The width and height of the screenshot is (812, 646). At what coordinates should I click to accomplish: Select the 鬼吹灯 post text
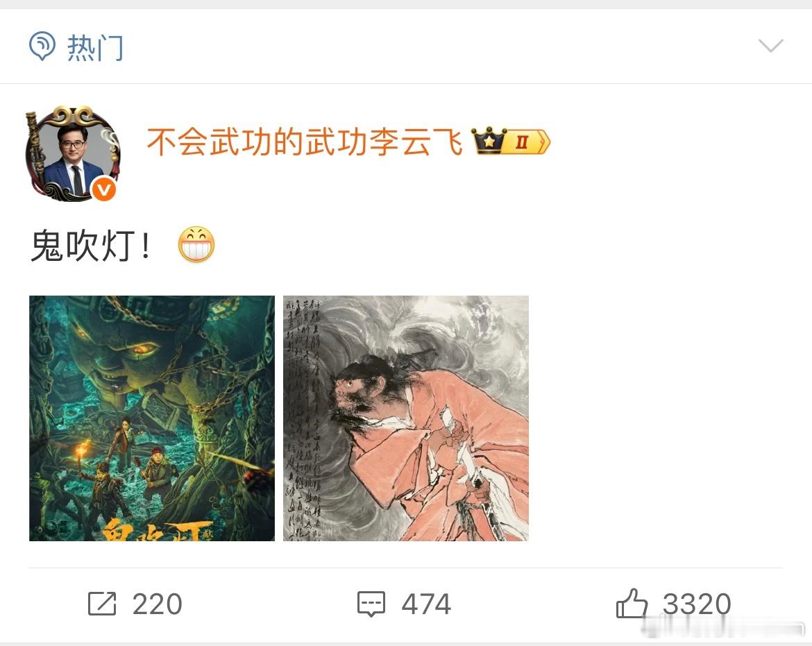91,246
